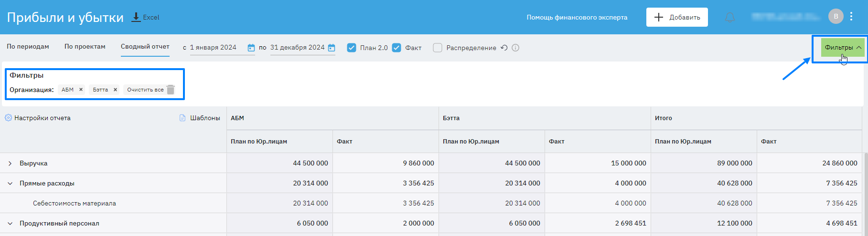Open the three-dot user menu

pos(851,17)
